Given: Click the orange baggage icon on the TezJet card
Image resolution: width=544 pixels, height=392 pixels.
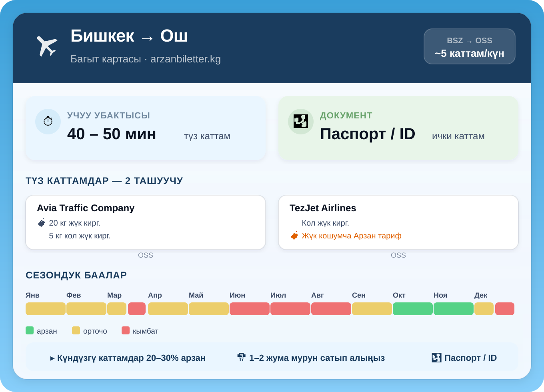Looking at the screenshot, I should pyautogui.click(x=294, y=236).
